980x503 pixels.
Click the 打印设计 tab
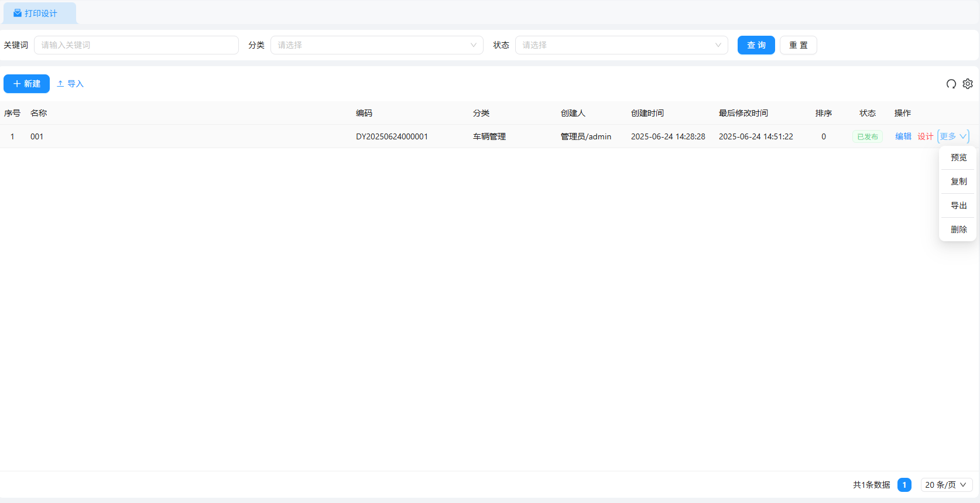coord(40,13)
